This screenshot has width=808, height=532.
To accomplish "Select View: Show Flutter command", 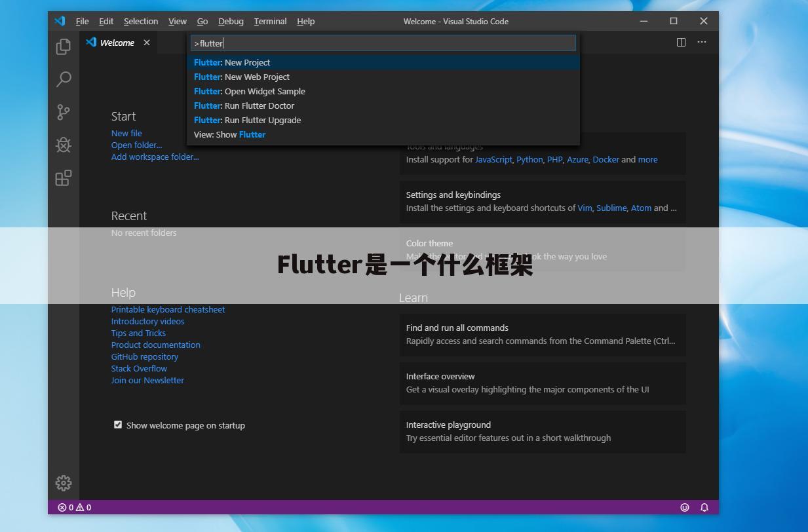I will [383, 134].
